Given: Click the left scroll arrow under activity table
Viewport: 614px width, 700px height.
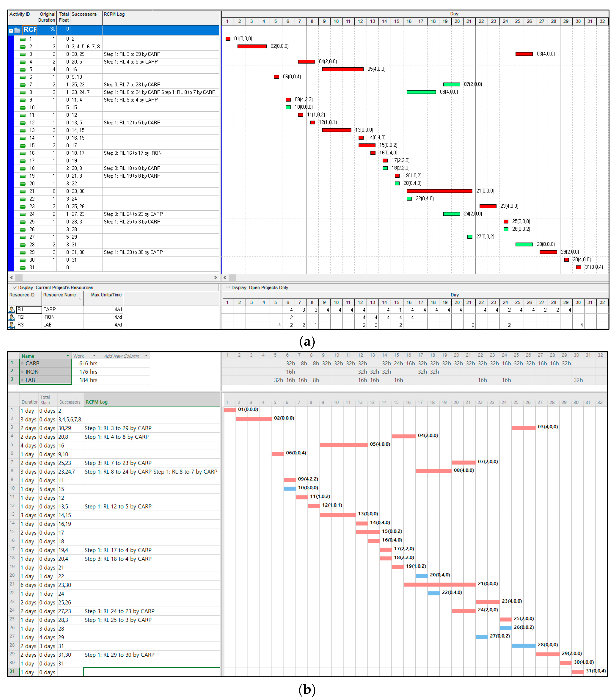Looking at the screenshot, I should 12,277.
